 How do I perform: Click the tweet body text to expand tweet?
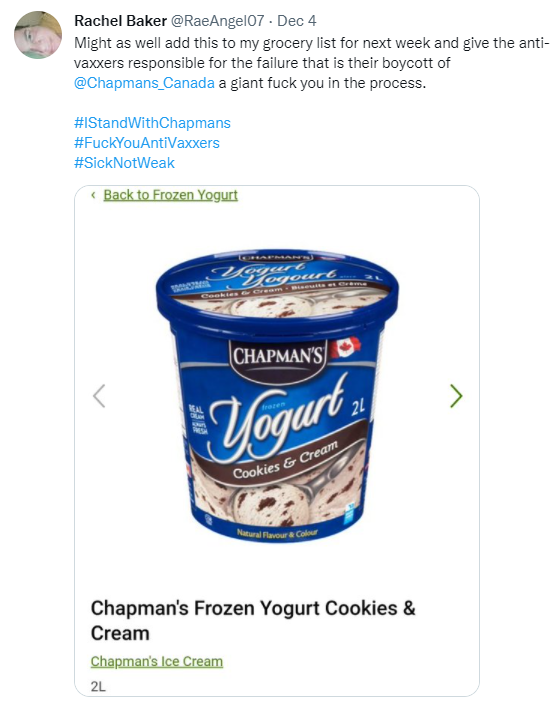tap(311, 63)
